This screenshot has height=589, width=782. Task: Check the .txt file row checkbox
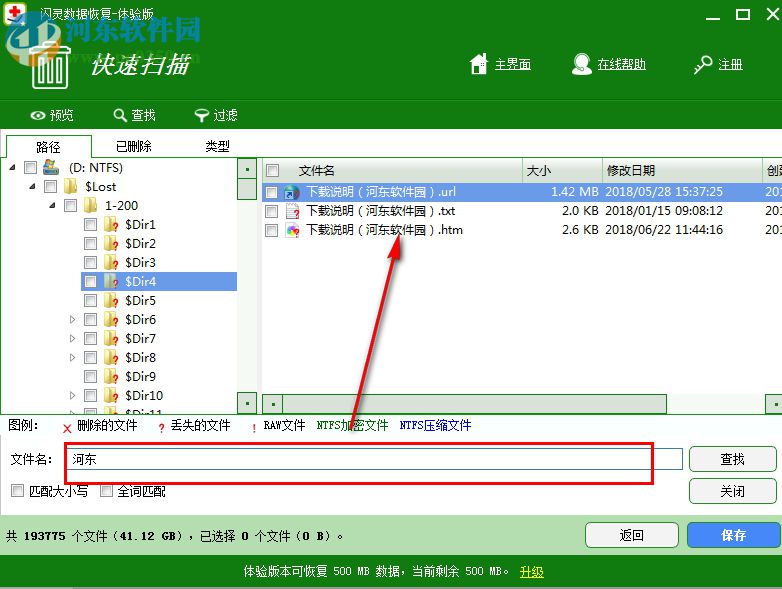tap(271, 211)
